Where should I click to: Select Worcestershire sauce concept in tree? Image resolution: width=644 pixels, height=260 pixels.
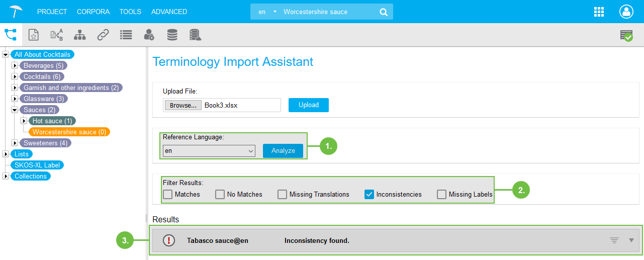click(x=69, y=132)
